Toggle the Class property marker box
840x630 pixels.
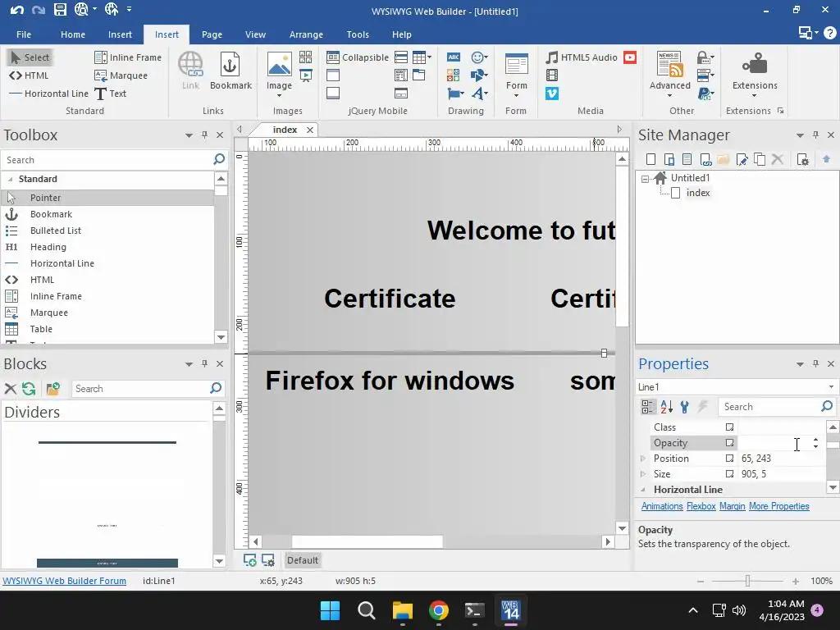pyautogui.click(x=729, y=427)
